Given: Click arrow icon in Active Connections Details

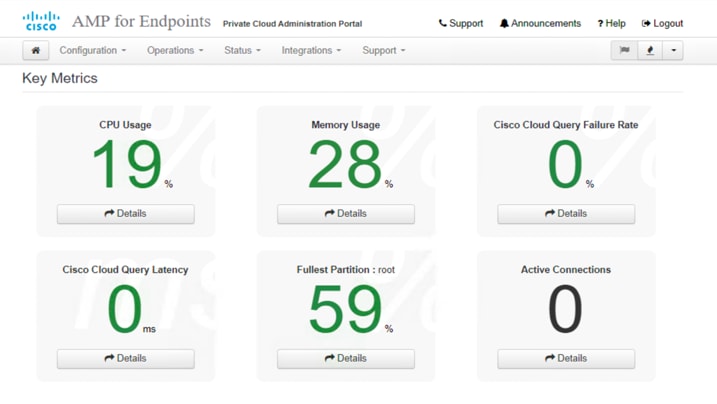Looking at the screenshot, I should coord(550,358).
